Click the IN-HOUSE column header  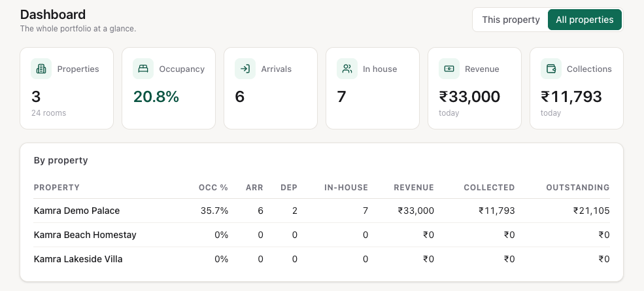347,188
